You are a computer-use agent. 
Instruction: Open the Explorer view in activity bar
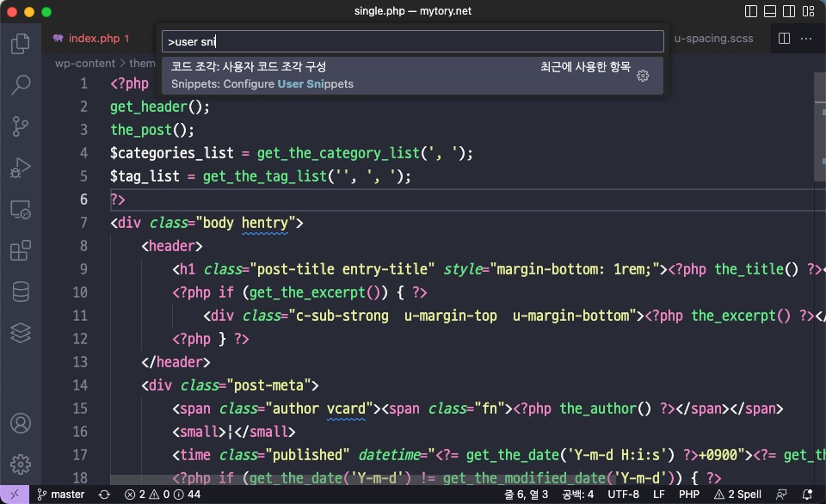point(21,43)
